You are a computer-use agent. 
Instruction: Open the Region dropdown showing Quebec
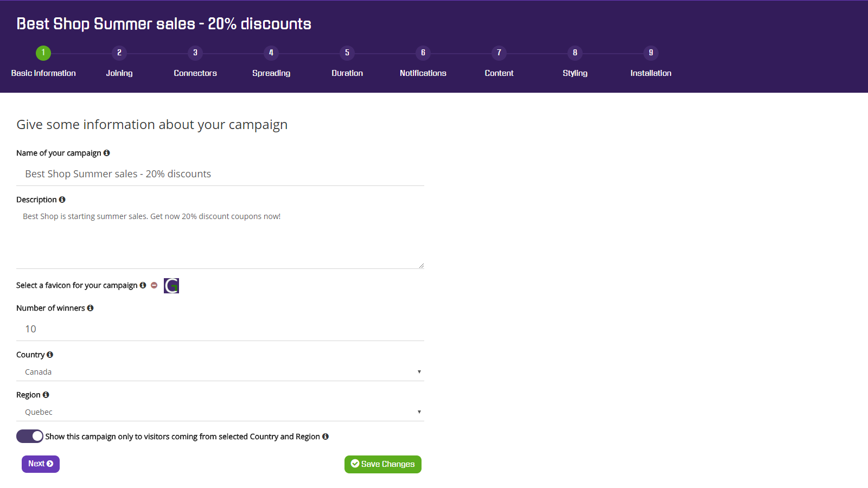[x=220, y=412]
